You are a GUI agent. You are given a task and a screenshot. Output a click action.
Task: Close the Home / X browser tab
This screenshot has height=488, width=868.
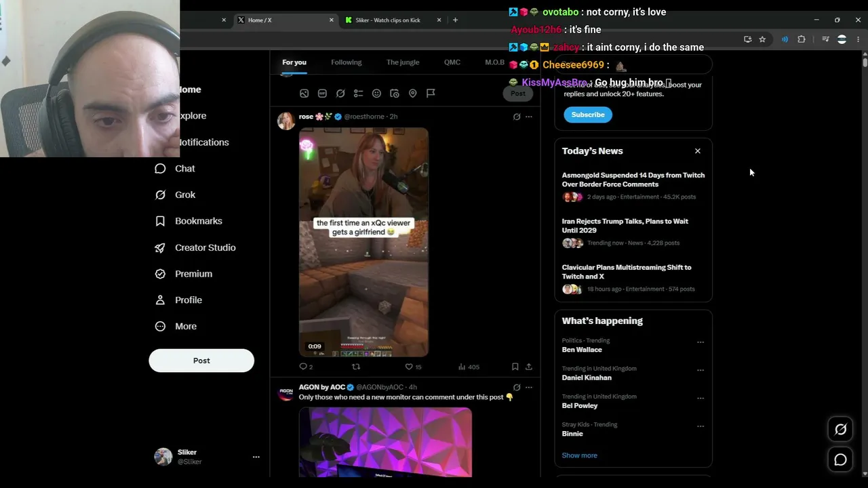click(332, 20)
